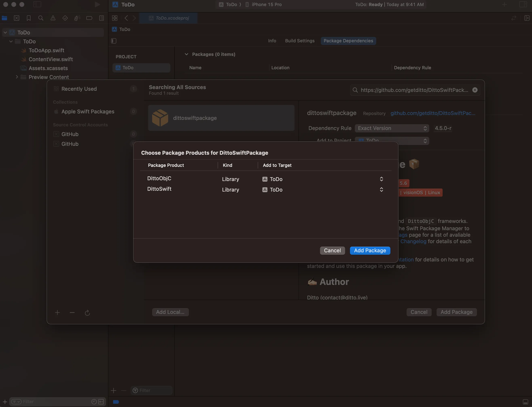Click the package URL search field
The image size is (532, 407).
click(x=415, y=90)
